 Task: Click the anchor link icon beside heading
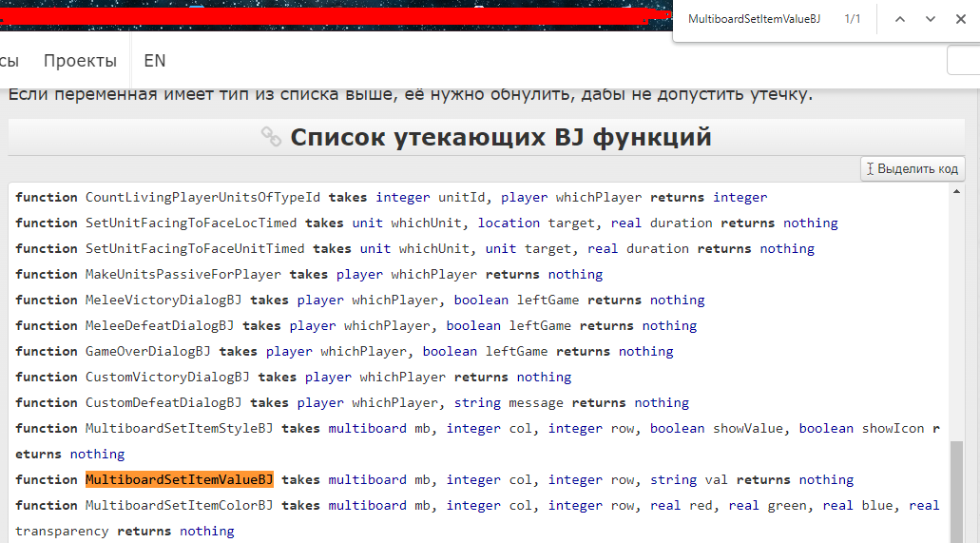click(x=271, y=136)
